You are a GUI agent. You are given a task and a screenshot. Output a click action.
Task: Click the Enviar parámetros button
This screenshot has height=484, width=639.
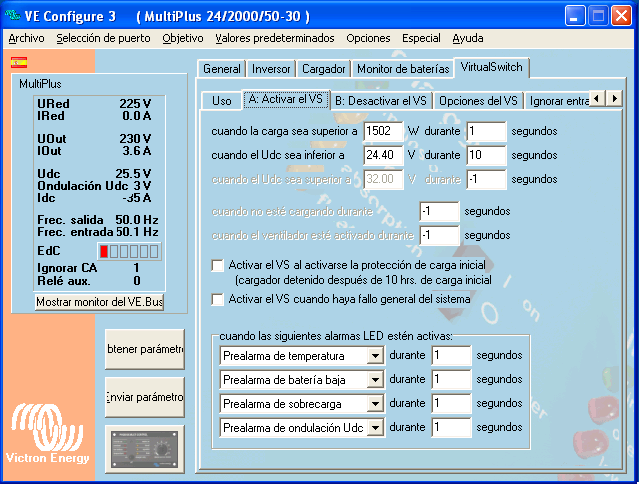pyautogui.click(x=145, y=397)
